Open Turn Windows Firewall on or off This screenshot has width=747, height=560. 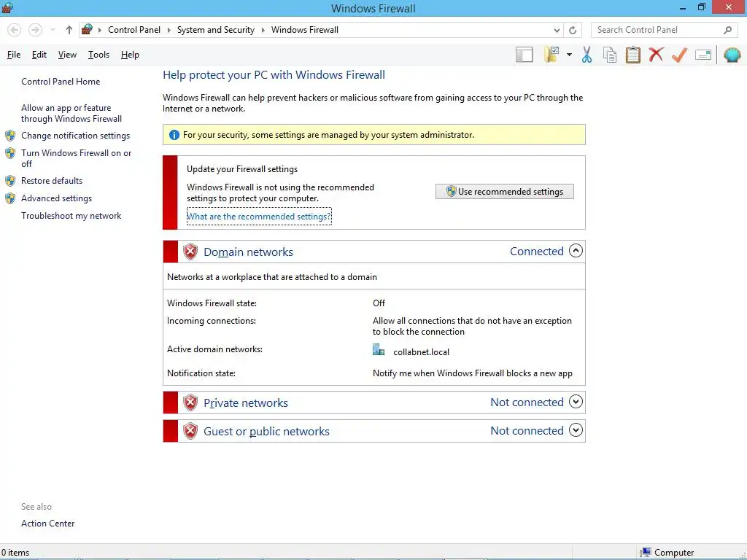tap(76, 158)
